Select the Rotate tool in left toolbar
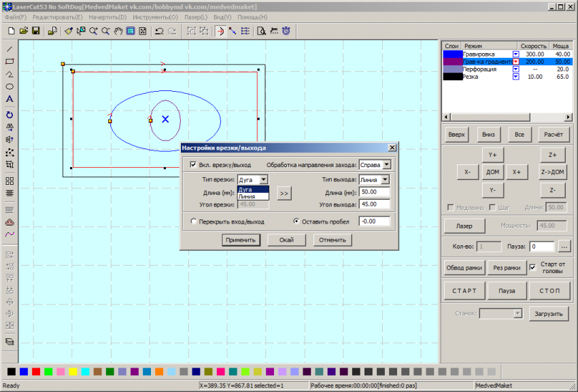 click(10, 114)
